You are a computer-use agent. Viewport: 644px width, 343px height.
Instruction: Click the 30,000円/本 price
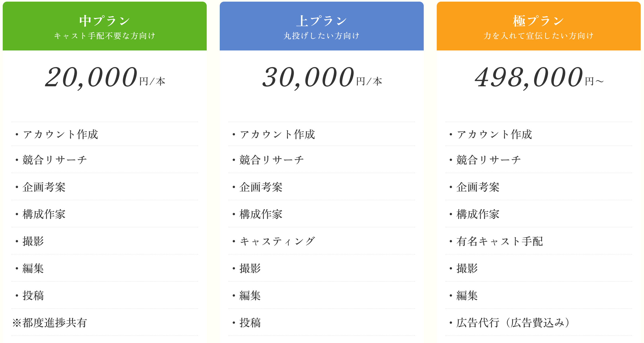[x=322, y=78]
